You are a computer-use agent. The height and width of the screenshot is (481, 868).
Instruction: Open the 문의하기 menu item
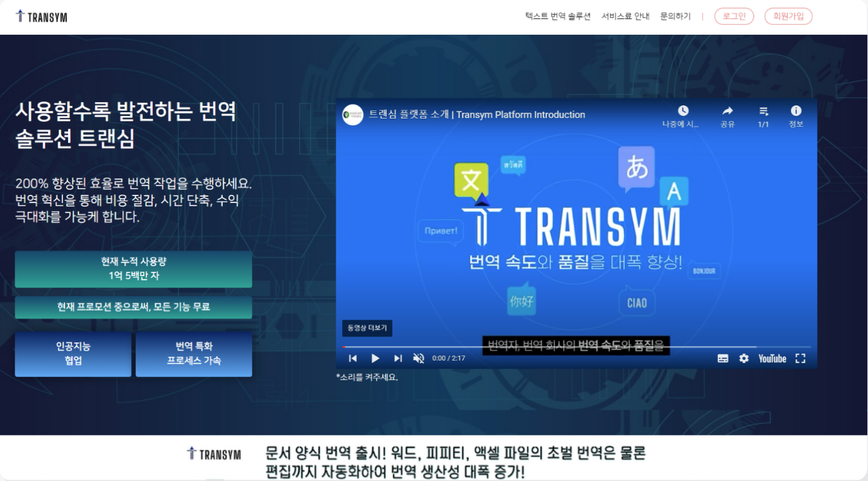675,16
